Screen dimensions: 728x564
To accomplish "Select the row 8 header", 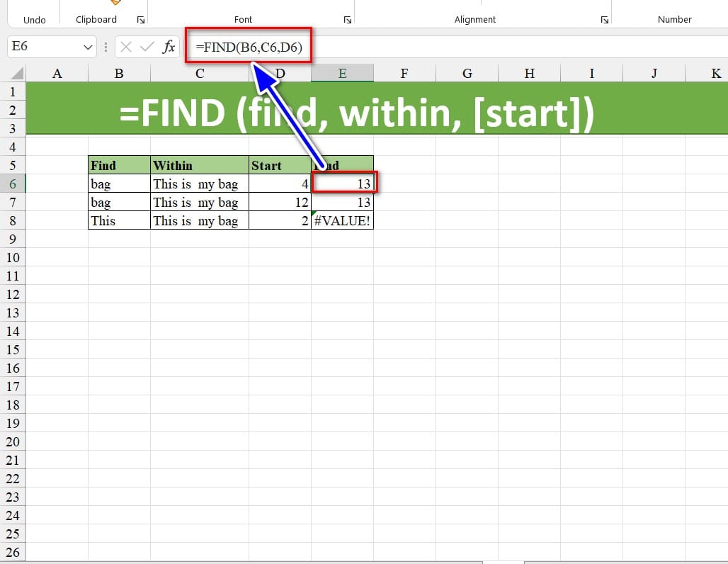I will pos(13,220).
